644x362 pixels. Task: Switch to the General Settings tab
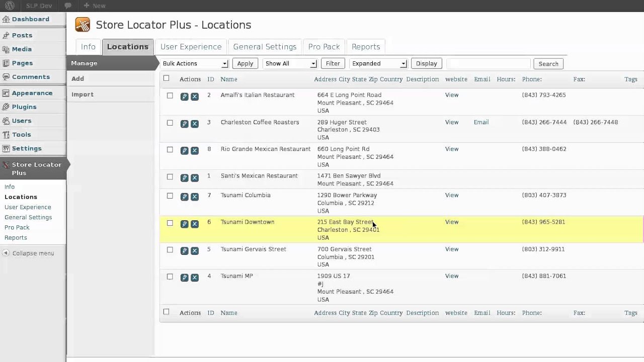tap(265, 47)
